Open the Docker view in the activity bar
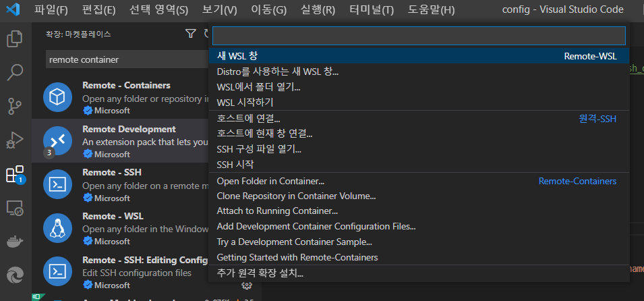This screenshot has height=301, width=644. click(x=15, y=242)
